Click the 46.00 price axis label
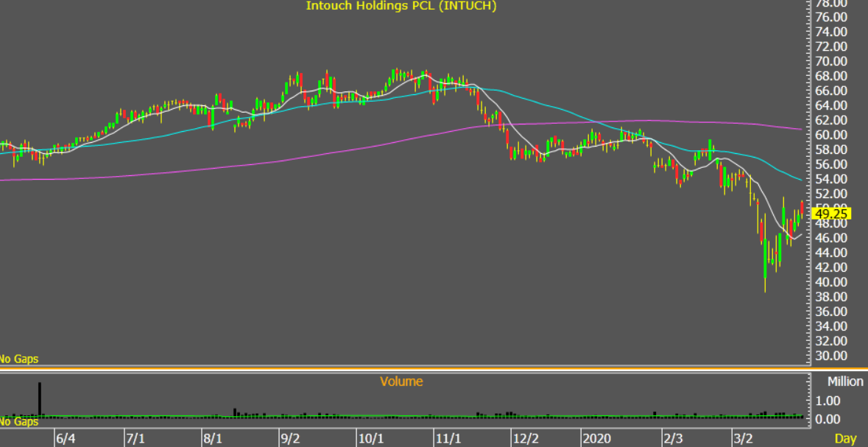This screenshot has height=447, width=868. click(832, 238)
